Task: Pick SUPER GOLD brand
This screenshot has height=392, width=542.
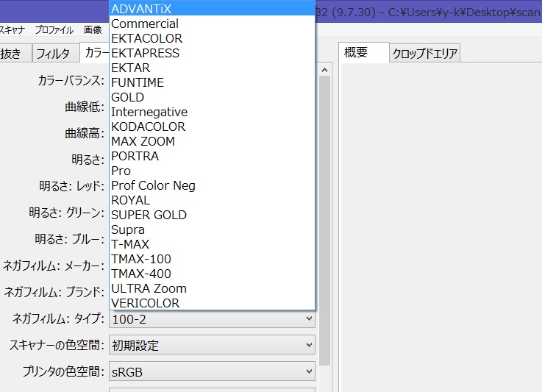Action: point(213,215)
